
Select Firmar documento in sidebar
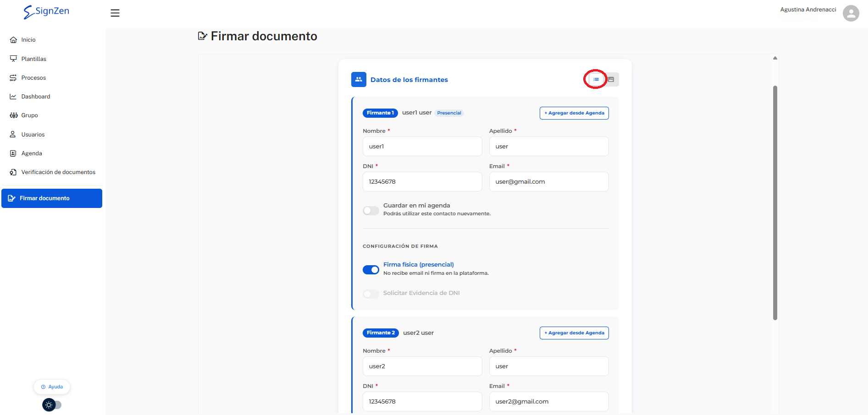pyautogui.click(x=52, y=198)
